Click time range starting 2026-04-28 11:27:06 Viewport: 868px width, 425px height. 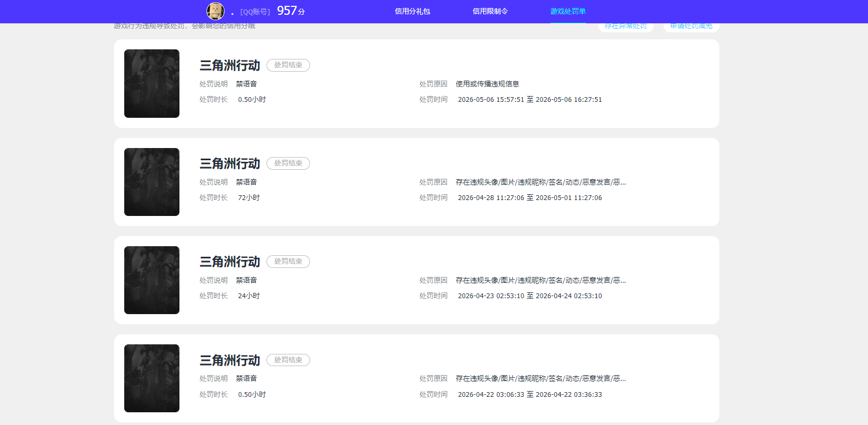pos(530,198)
